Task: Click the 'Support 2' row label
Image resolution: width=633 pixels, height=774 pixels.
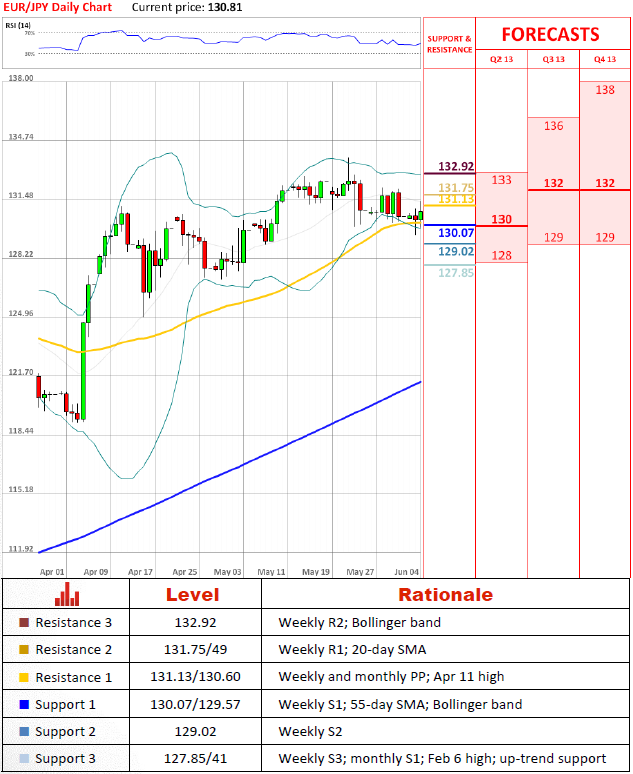Action: tap(65, 732)
